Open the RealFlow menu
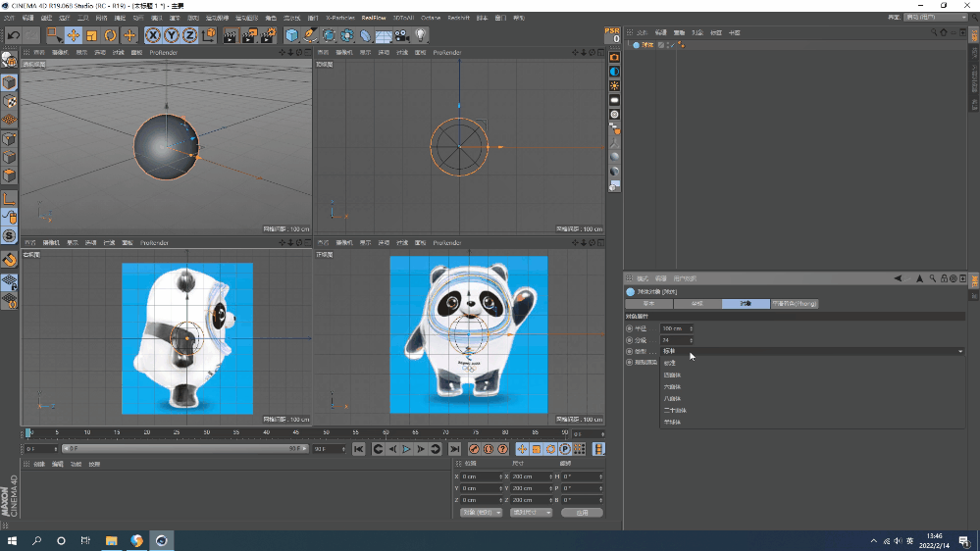This screenshot has width=980, height=551. coord(374,18)
